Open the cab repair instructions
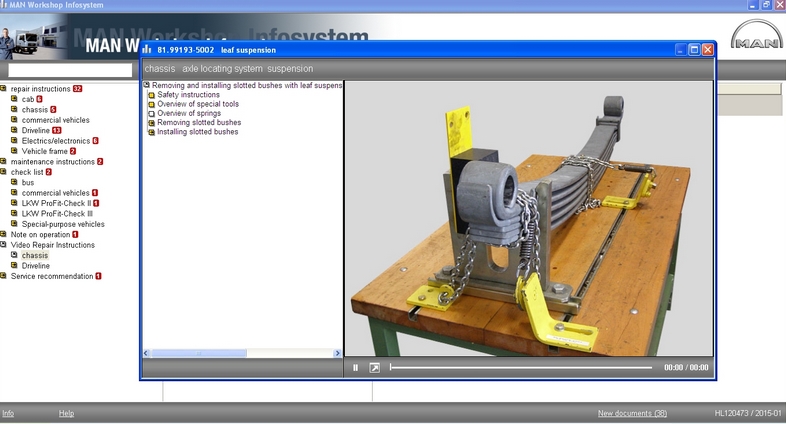 coord(28,99)
